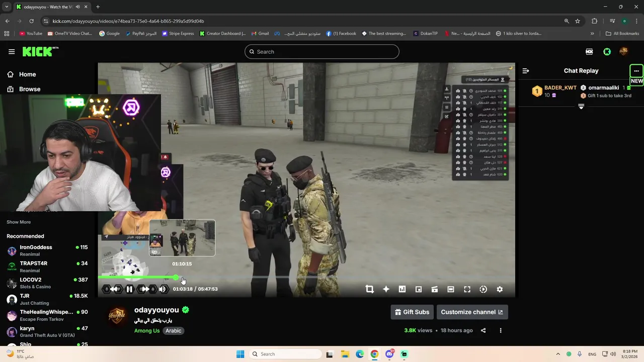Open odayyouyou channel name link
The image size is (644, 362).
click(156, 310)
